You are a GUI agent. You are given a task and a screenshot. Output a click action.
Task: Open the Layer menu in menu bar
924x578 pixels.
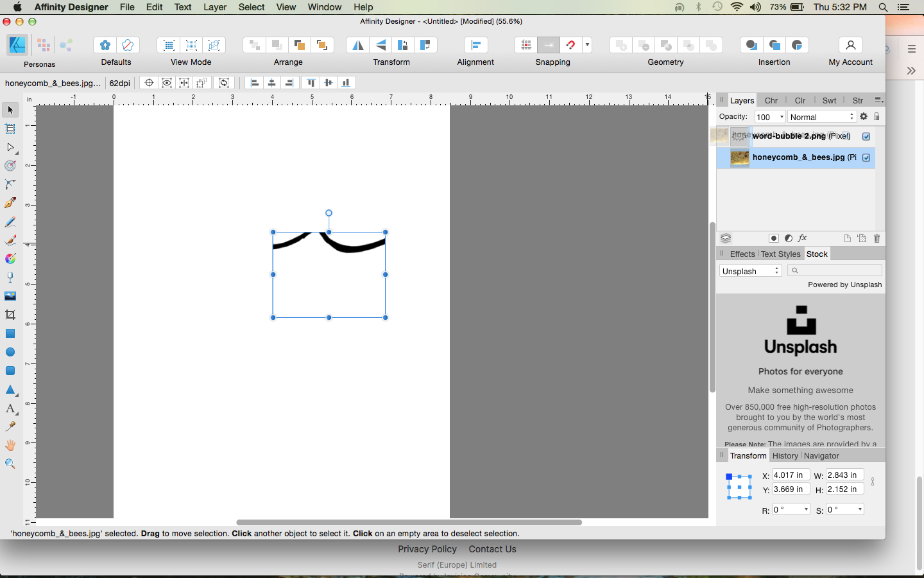click(215, 7)
